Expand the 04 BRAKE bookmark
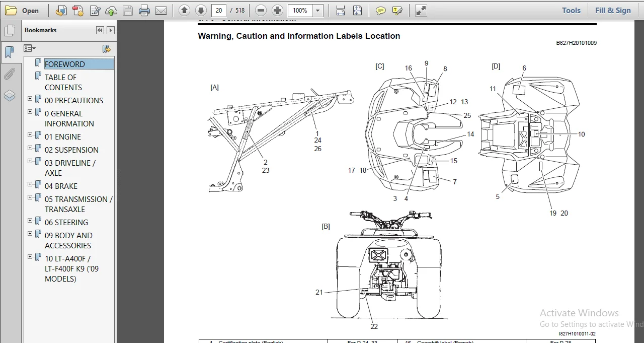This screenshot has width=644, height=343. coord(30,184)
